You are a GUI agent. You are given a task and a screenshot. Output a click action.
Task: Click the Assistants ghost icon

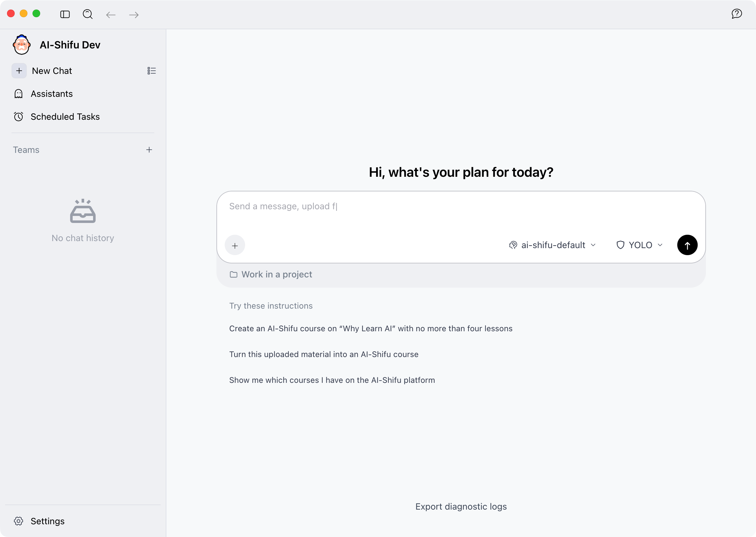(18, 94)
